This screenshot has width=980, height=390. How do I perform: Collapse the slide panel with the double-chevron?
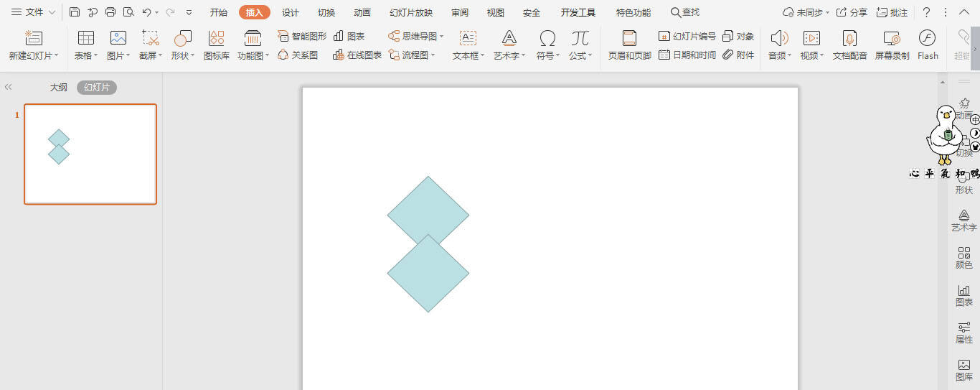9,87
